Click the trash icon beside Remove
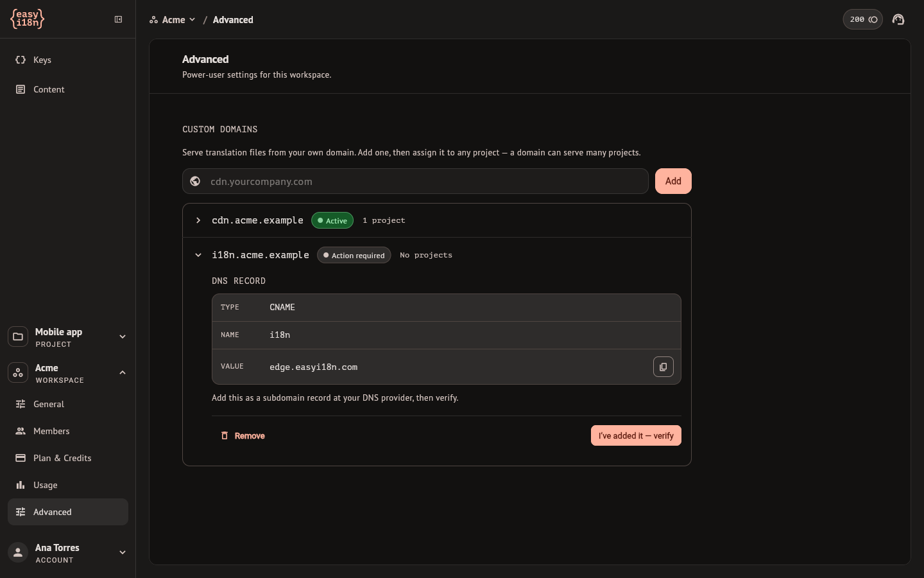The image size is (924, 578). point(225,435)
